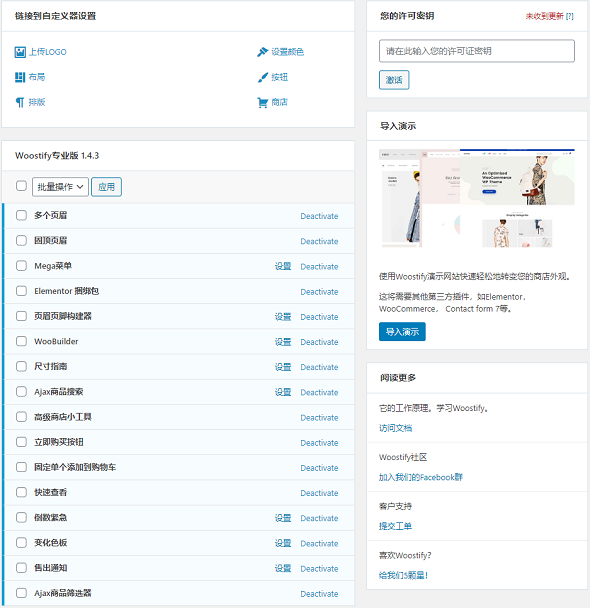Screen dimensions: 590x608
Task: Check the Mega菜单 module checkbox
Action: [x=21, y=266]
